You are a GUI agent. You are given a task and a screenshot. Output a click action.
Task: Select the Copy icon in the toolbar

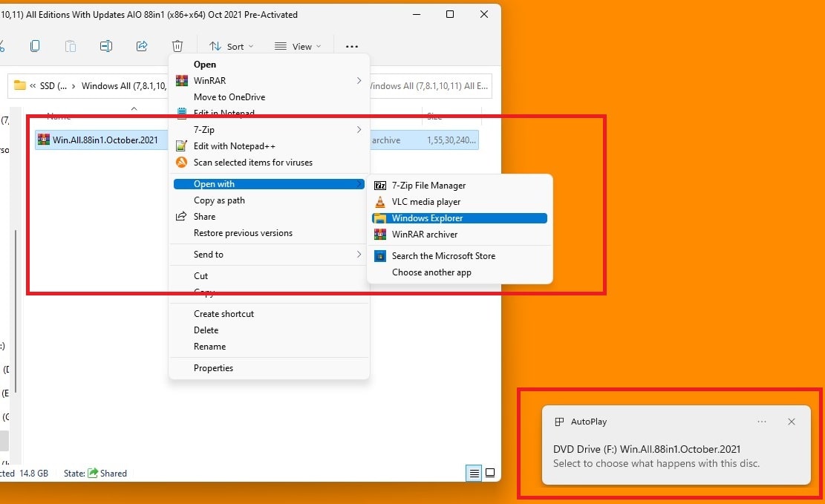(35, 45)
